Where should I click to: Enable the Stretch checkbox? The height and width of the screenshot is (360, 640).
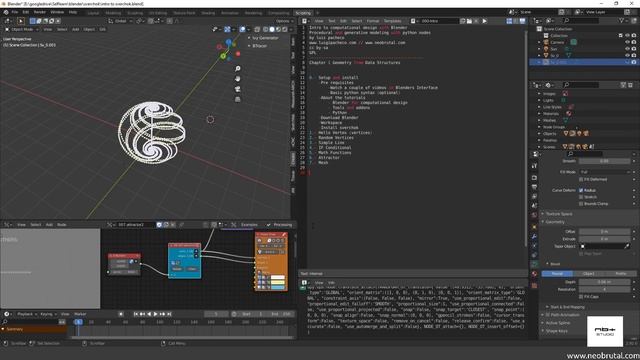pyautogui.click(x=581, y=197)
